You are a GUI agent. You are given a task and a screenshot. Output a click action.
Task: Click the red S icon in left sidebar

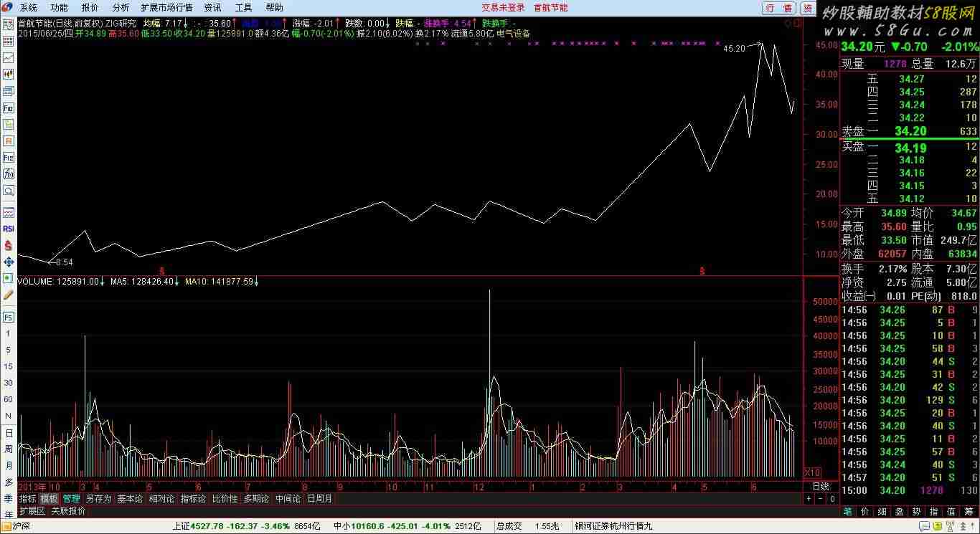(x=9, y=245)
